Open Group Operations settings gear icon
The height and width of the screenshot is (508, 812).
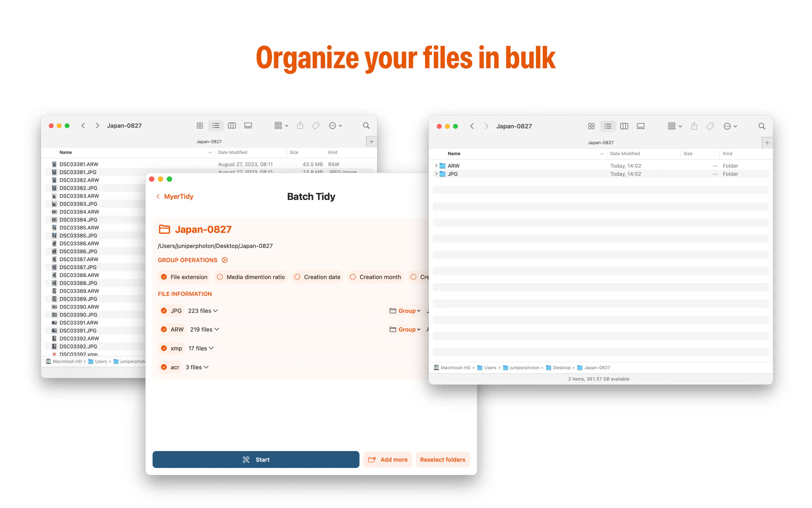(x=225, y=260)
